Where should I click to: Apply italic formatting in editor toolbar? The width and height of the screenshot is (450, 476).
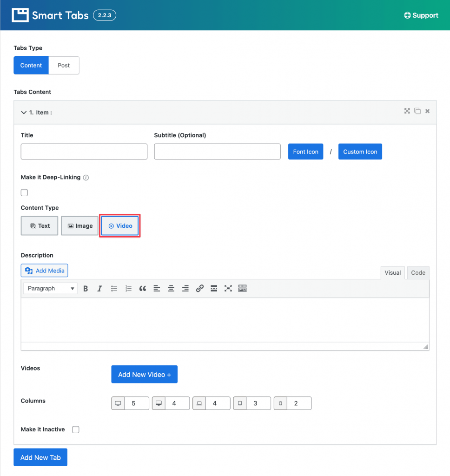click(x=99, y=288)
